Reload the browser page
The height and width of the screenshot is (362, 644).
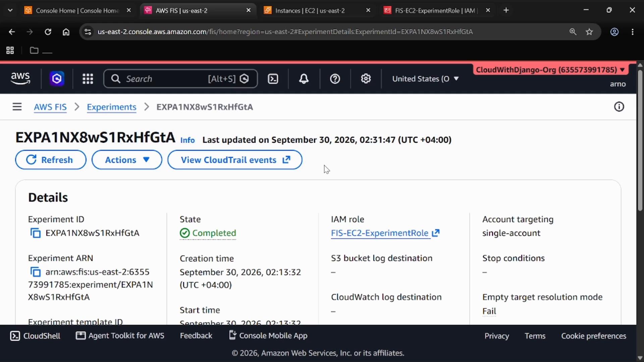point(48,32)
